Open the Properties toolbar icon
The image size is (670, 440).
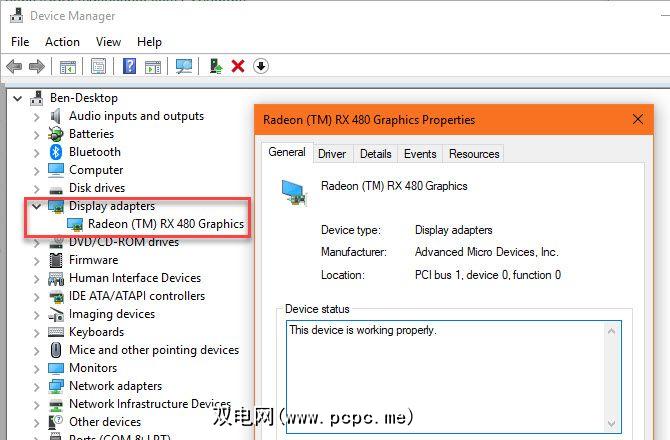point(98,66)
